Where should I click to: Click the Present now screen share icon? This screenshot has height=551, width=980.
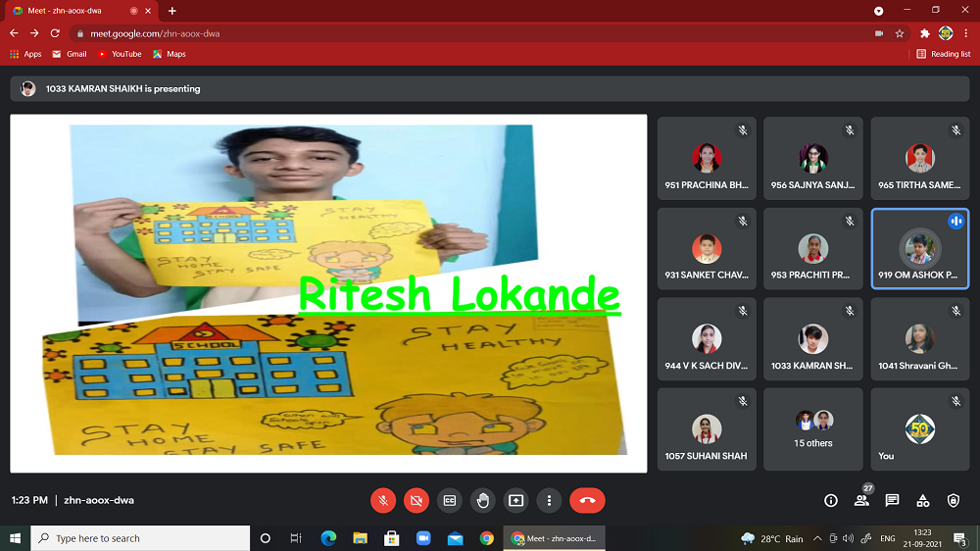515,500
